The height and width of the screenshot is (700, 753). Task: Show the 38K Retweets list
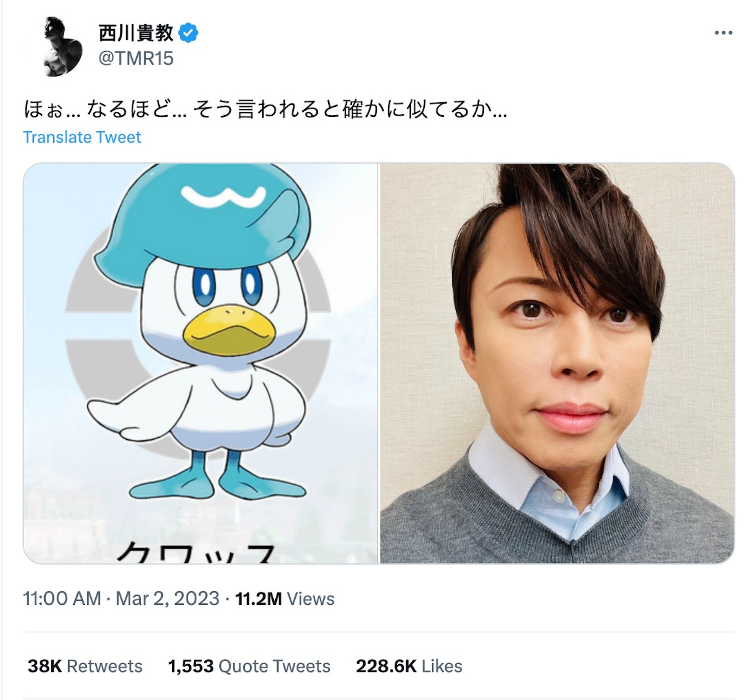[x=85, y=666]
